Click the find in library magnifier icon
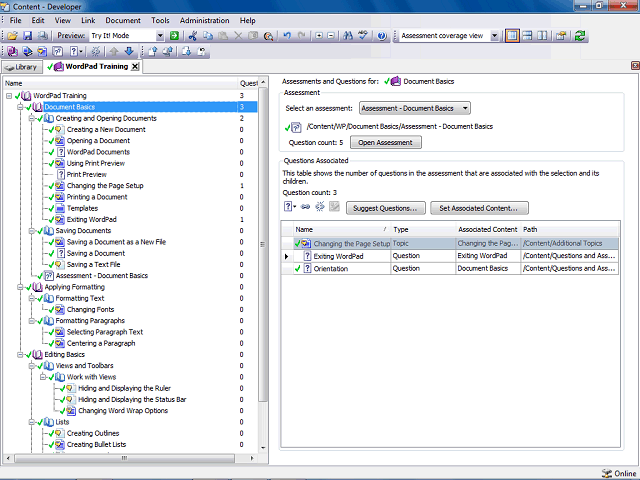Viewport: 640px width, 480px height. pos(268,36)
